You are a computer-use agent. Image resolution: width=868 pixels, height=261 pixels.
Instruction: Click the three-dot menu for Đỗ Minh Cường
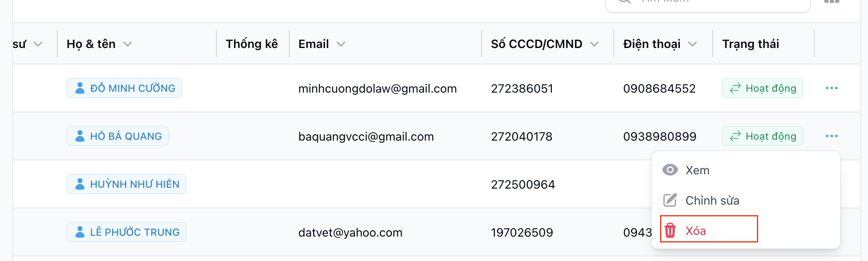click(x=831, y=88)
